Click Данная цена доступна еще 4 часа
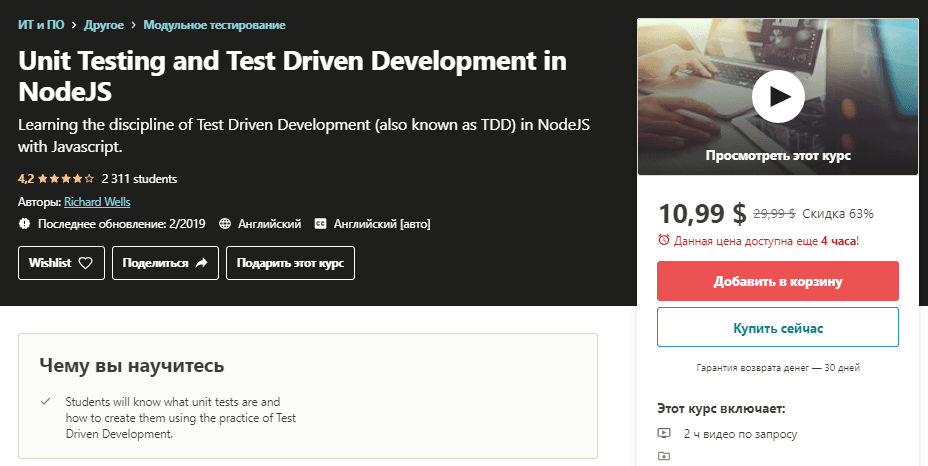 coord(766,240)
